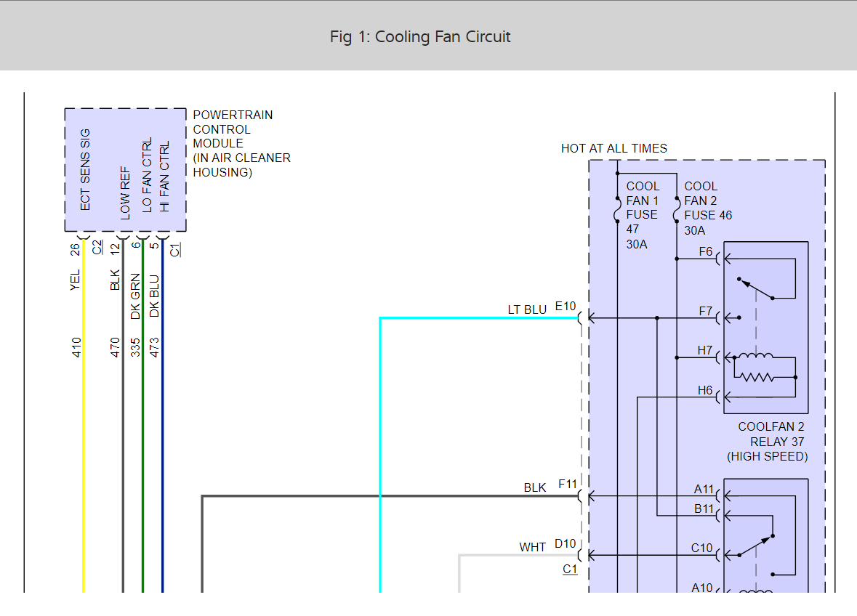The width and height of the screenshot is (857, 616).
Task: Click the COOL FAN 1 FUSE 47 label
Action: 643,215
